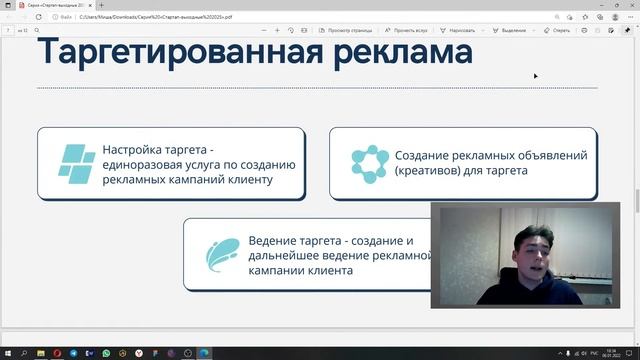Open the Windows notification center
The height and width of the screenshot is (360, 640).
629,353
